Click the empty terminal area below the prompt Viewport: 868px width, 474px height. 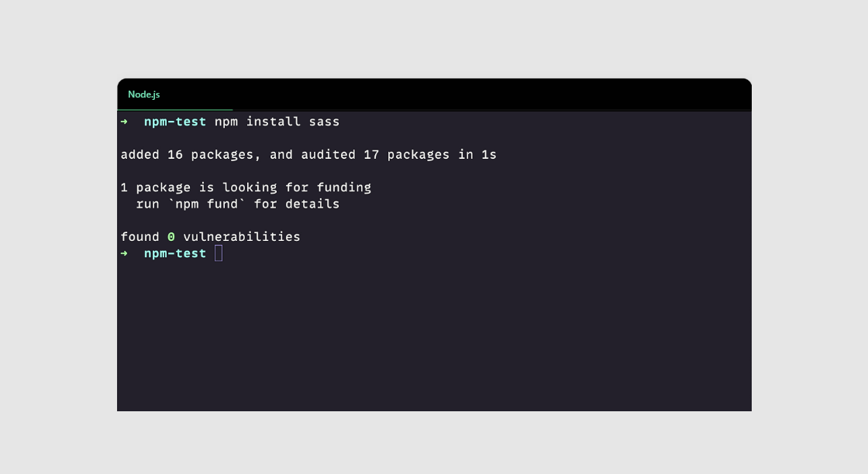434,341
